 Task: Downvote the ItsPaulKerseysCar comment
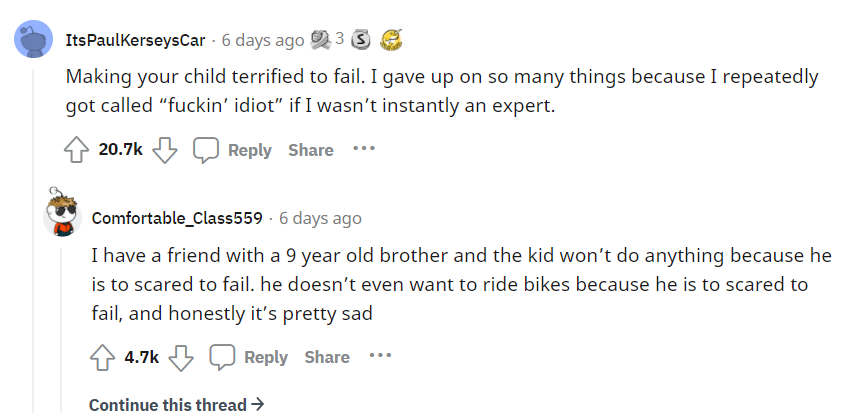168,150
